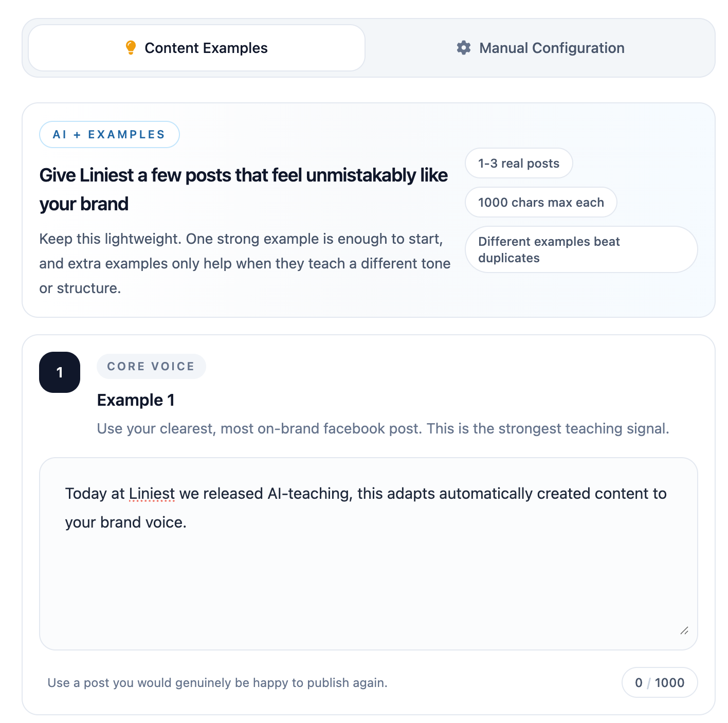Click the AI + EXAMPLES badge

coord(109,135)
